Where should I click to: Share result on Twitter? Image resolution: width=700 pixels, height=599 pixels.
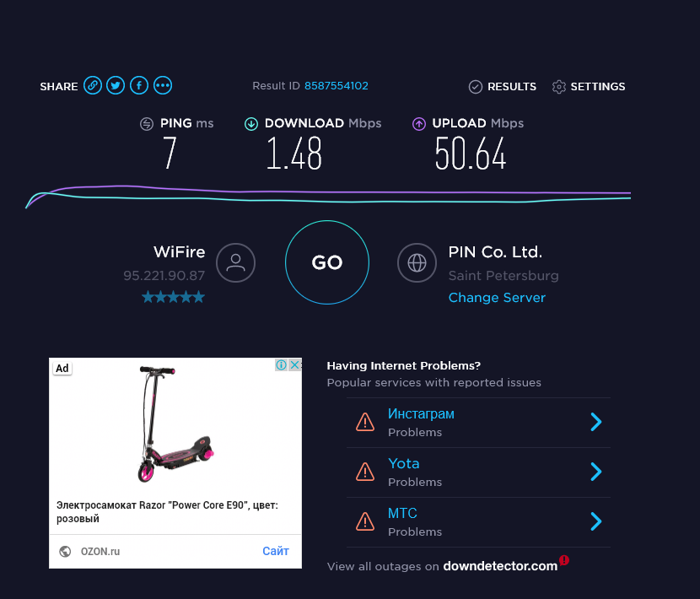(116, 85)
